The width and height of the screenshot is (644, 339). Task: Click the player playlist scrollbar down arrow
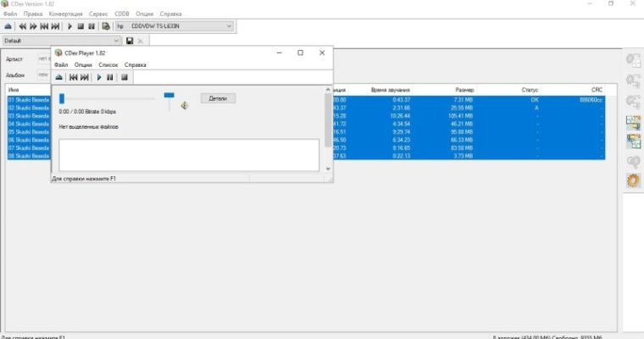tap(327, 168)
